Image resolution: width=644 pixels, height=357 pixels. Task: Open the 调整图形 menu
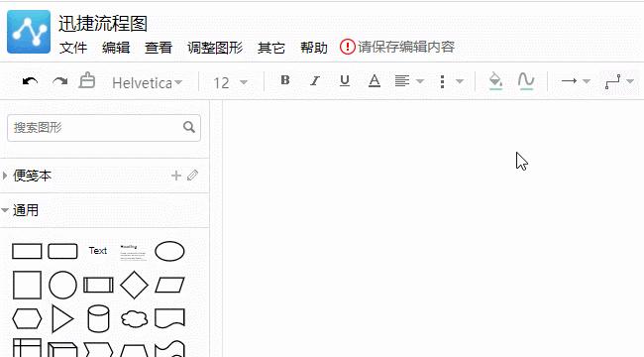[x=215, y=48]
